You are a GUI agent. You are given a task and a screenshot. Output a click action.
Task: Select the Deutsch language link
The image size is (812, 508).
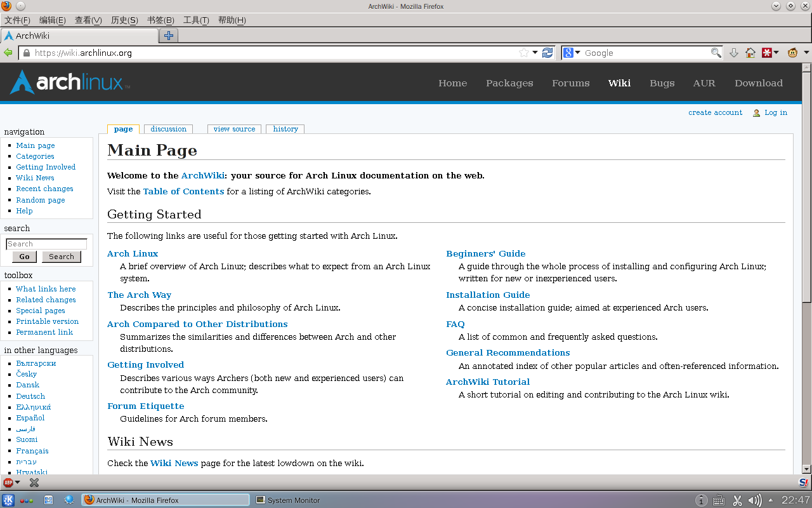[30, 396]
